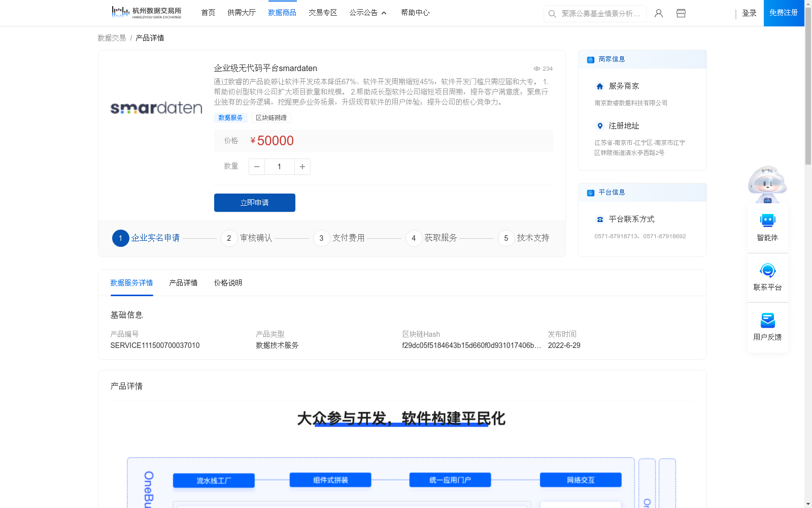Click the publish date 2022-6-29

point(564,345)
